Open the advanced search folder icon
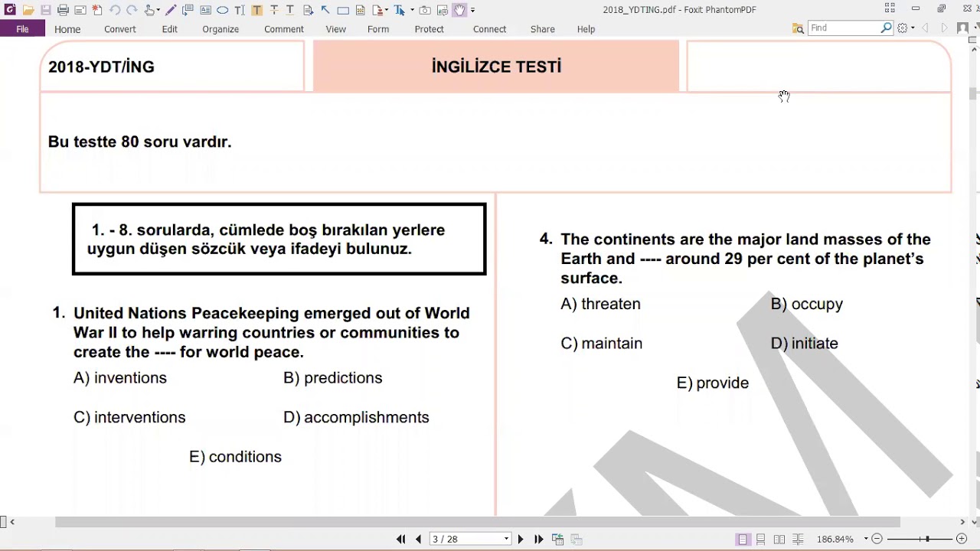980x551 pixels. [x=798, y=28]
